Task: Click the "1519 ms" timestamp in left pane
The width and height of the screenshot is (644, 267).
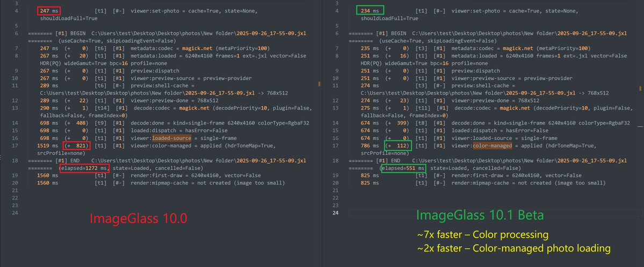Action: 47,146
